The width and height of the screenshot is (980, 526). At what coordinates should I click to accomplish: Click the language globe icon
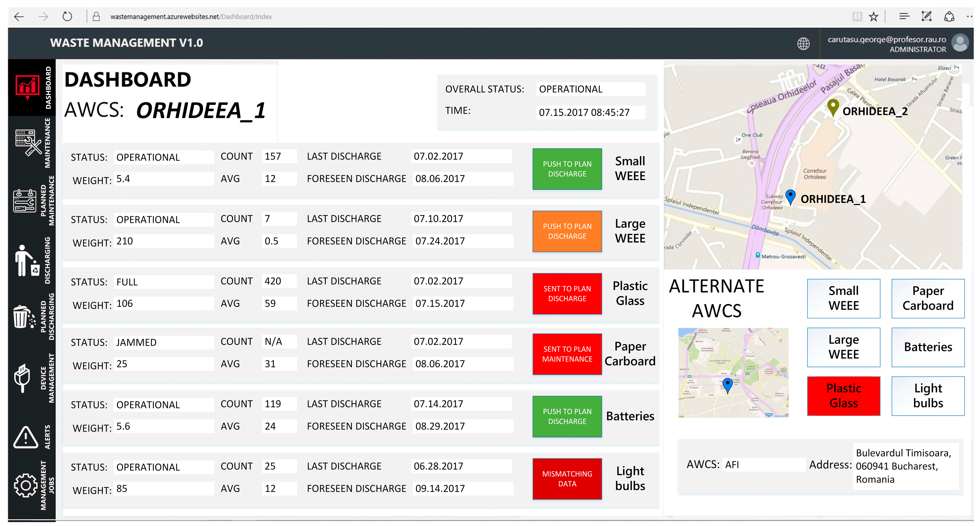[x=803, y=44]
